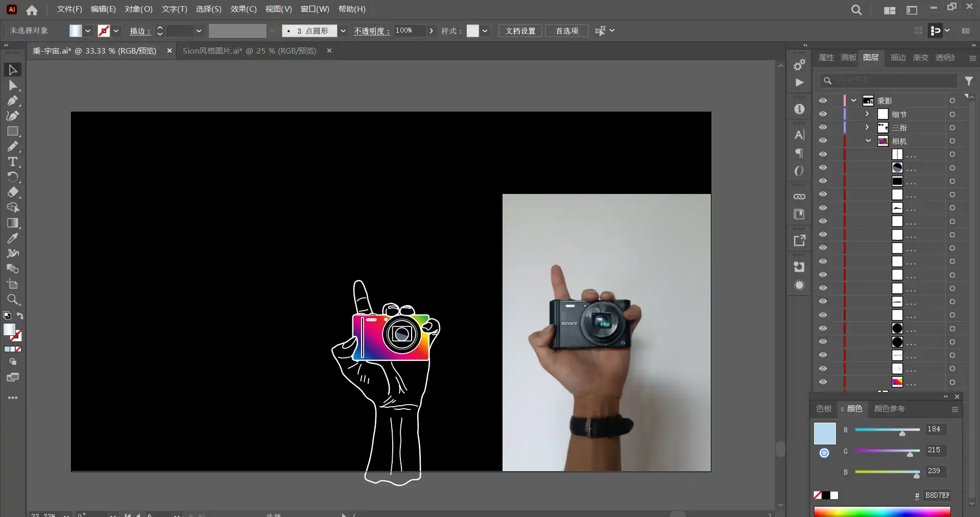This screenshot has width=980, height=517.
Task: Click the 文档设置 button
Action: point(520,31)
